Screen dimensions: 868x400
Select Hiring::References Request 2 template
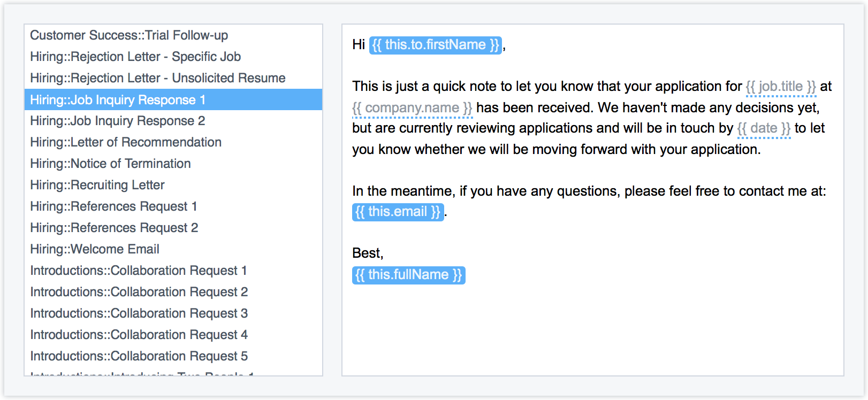[x=114, y=228]
